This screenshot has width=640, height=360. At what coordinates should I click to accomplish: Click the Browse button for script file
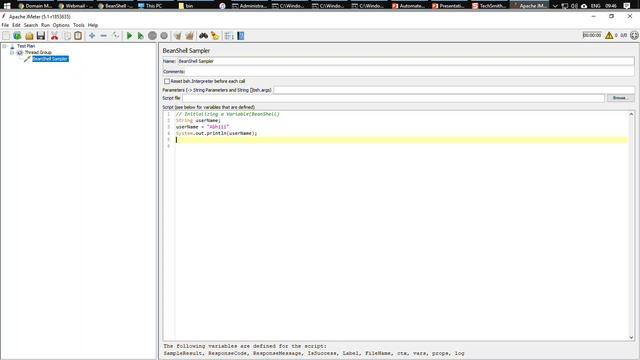pos(620,98)
